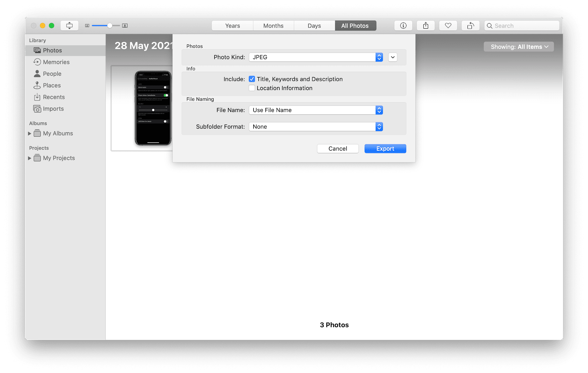Click the Cancel button
Viewport: 588px width, 373px height.
pyautogui.click(x=337, y=149)
